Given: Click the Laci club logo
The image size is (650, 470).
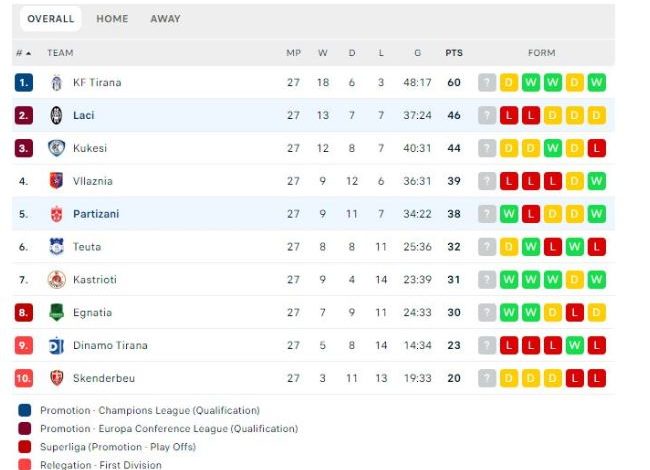Looking at the screenshot, I should (x=56, y=115).
